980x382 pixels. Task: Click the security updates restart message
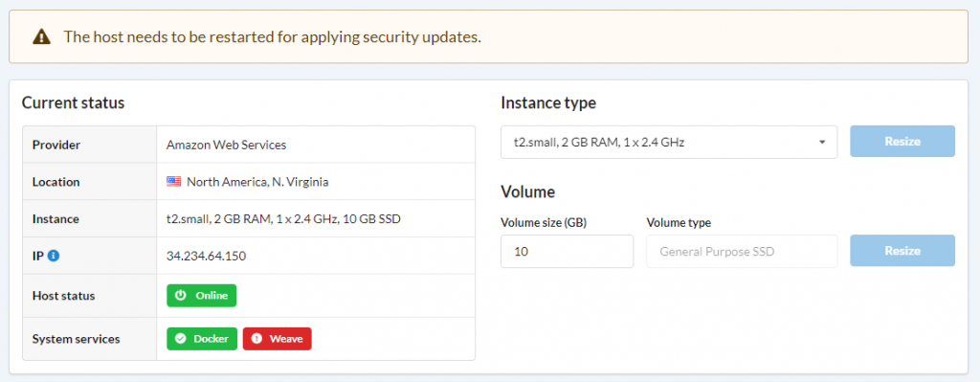click(x=273, y=37)
